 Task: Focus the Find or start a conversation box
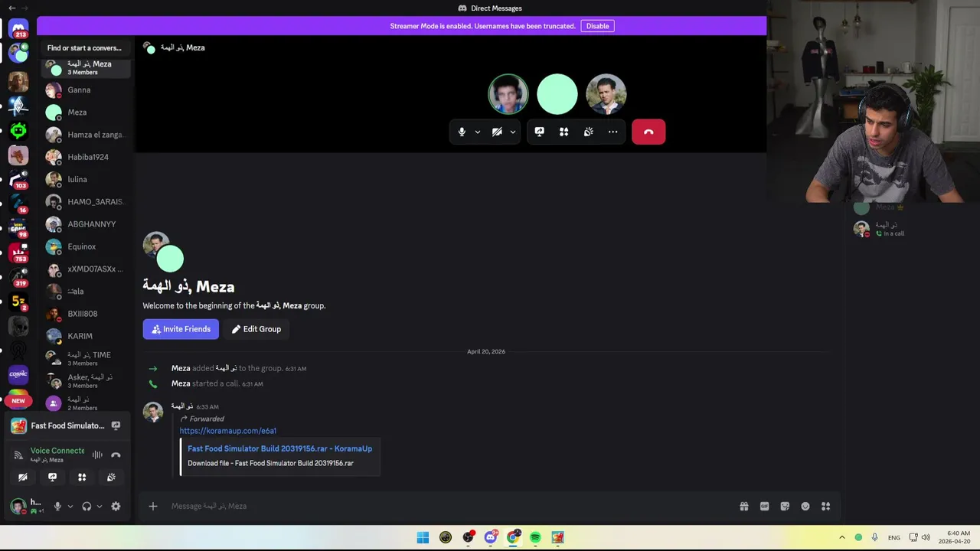point(84,47)
